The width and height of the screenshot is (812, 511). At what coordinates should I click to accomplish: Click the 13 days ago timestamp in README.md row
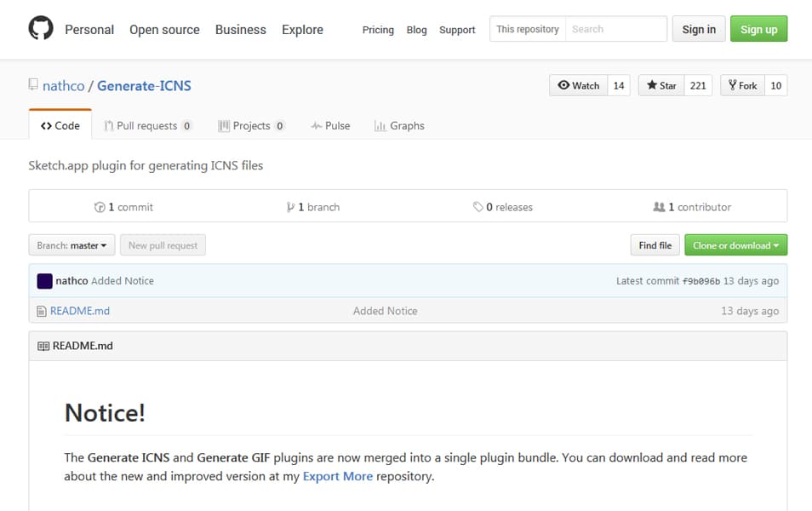750,311
